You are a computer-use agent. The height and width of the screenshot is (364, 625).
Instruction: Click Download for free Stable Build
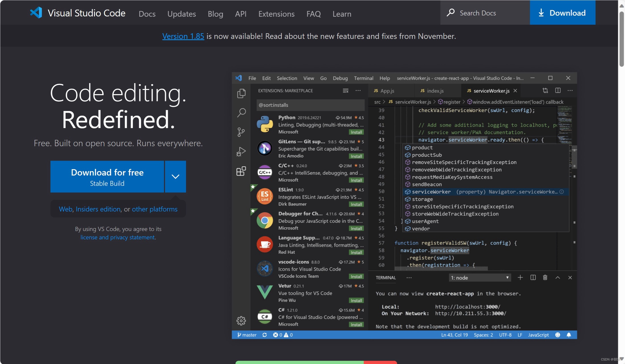click(x=107, y=177)
